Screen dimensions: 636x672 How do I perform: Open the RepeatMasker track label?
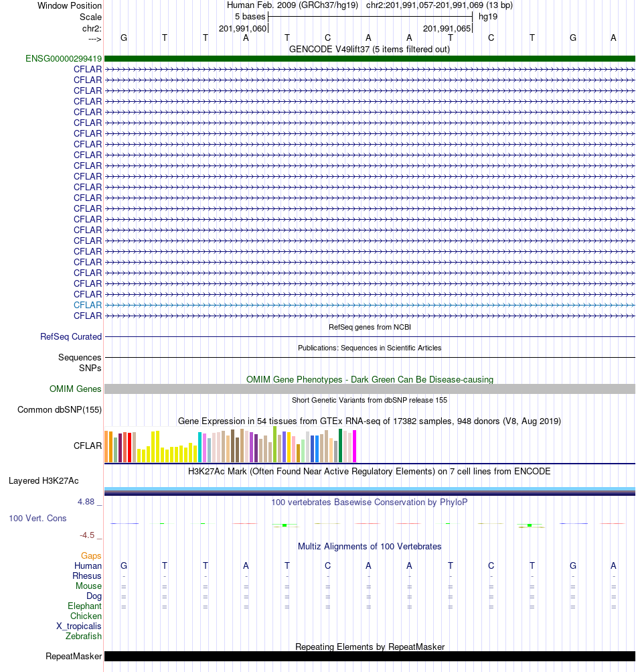click(x=74, y=656)
